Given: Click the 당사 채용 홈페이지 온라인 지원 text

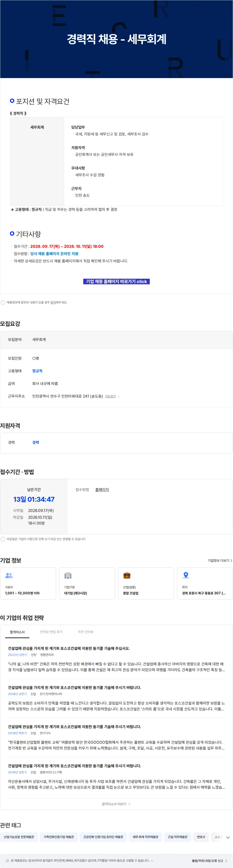Looking at the screenshot, I should tap(54, 254).
